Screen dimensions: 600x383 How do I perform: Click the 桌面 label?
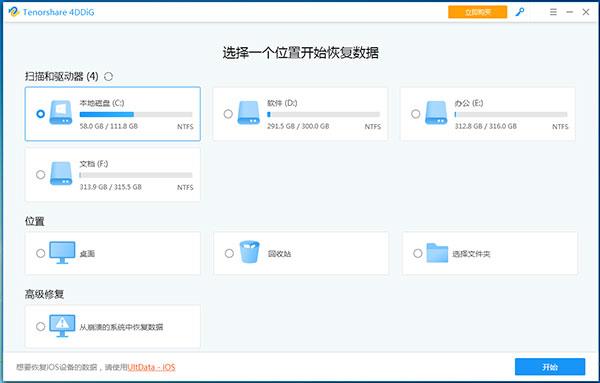point(87,254)
